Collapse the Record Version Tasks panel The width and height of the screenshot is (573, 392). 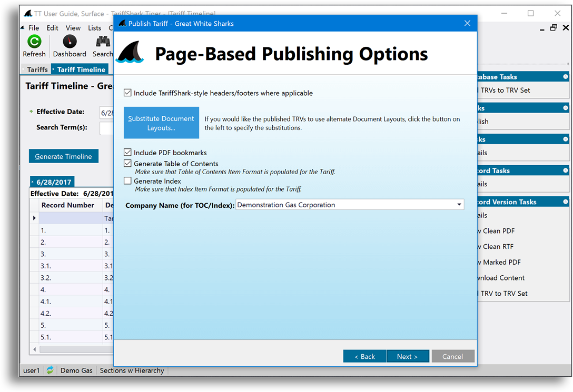[x=565, y=202]
